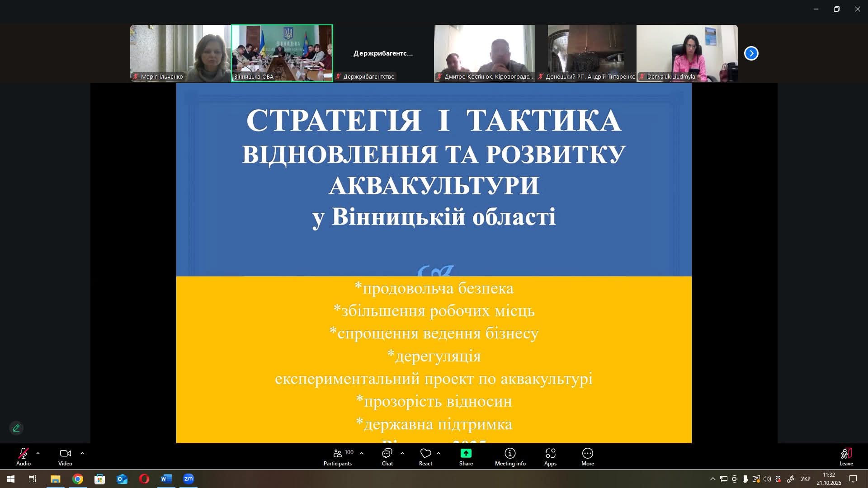The width and height of the screenshot is (868, 488).
Task: Select the Вінницька ОВА video thumbnail
Action: tap(282, 53)
